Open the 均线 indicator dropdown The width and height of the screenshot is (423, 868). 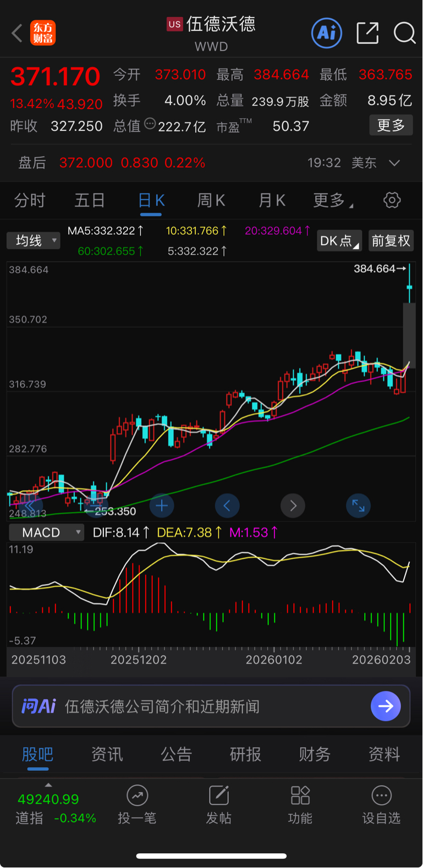click(x=33, y=240)
